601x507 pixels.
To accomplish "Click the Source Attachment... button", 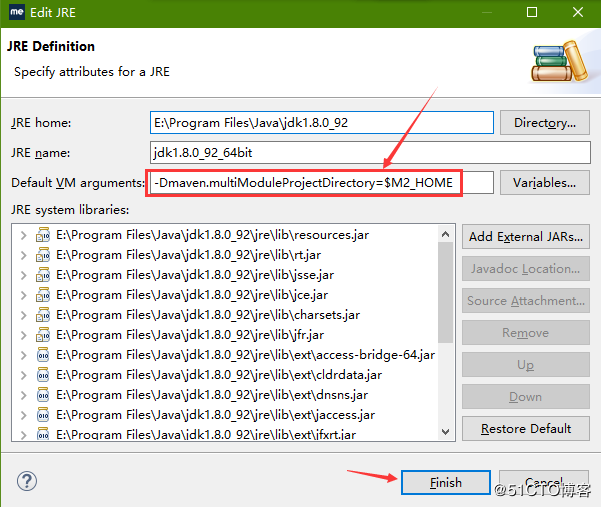I will point(525,301).
